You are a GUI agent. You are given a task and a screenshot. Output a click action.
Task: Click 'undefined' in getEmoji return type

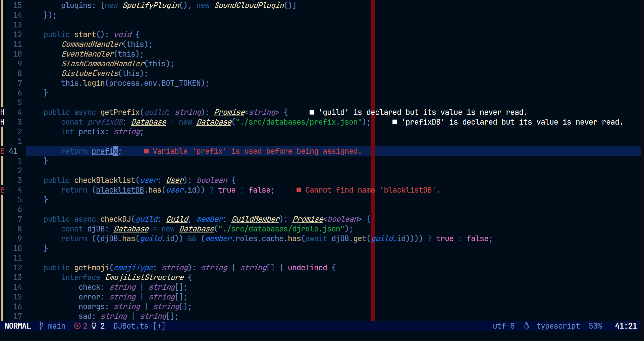(x=308, y=268)
